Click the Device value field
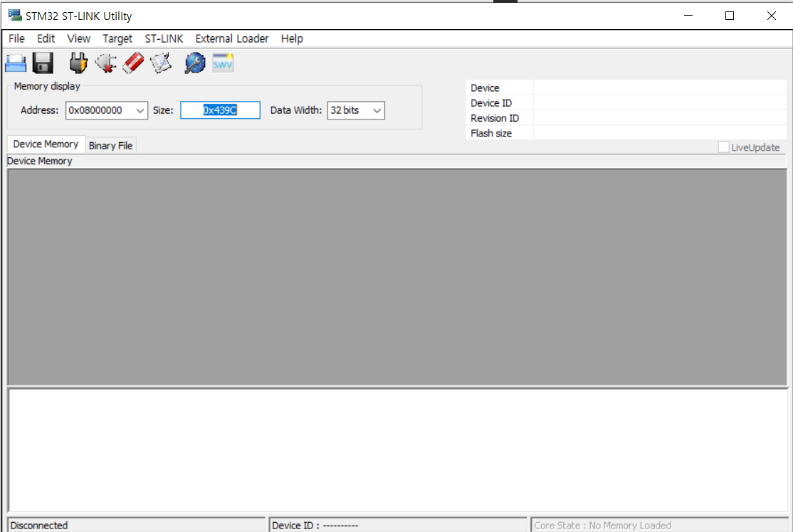Screen dimensions: 793x532 tap(659, 87)
